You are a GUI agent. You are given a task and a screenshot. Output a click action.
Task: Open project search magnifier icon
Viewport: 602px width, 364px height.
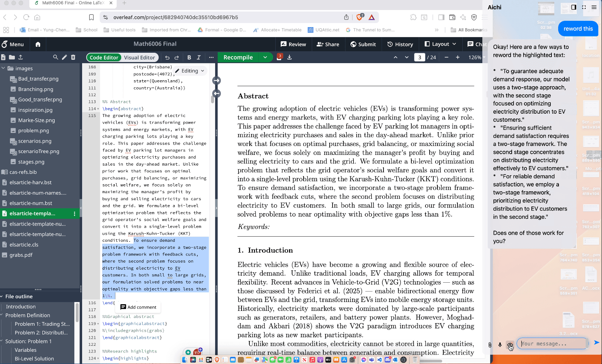55,57
